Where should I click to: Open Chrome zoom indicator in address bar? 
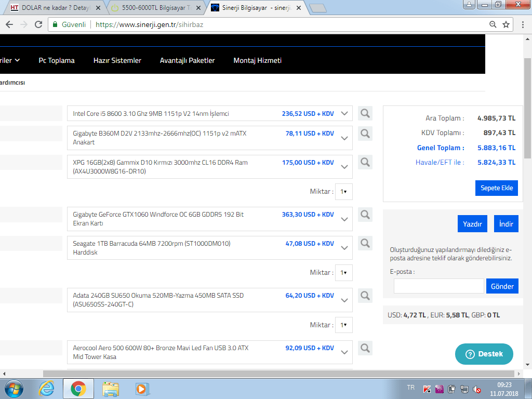point(493,24)
